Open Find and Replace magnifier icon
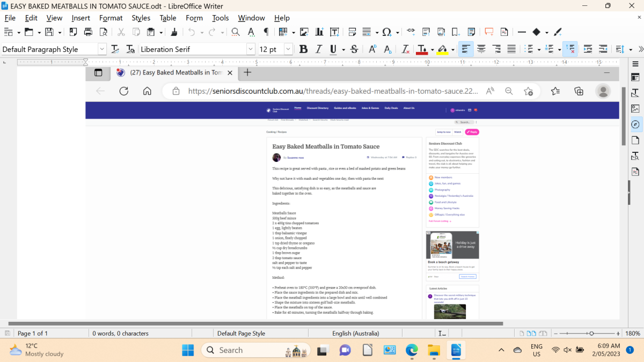 235,32
